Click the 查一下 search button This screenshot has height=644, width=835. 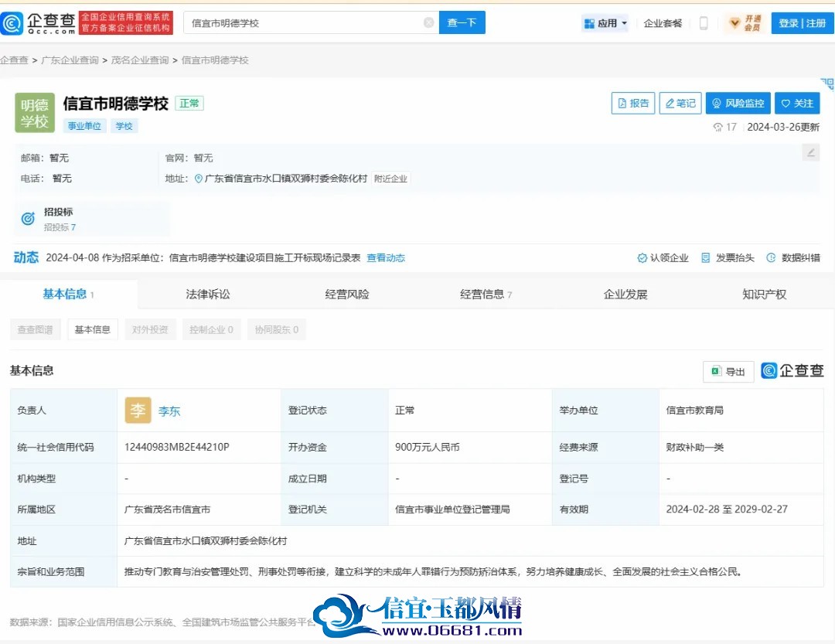(x=462, y=22)
